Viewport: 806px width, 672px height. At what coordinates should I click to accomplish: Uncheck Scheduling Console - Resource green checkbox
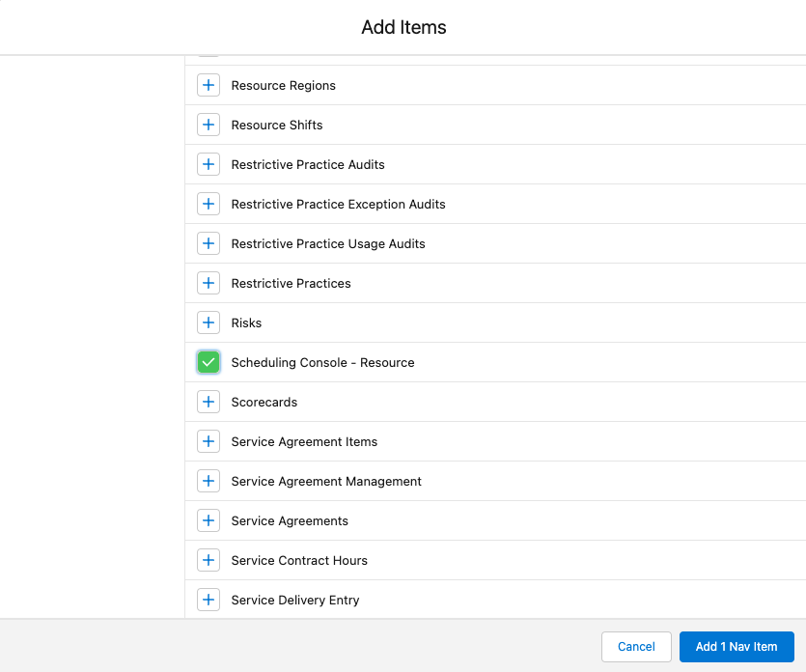point(208,362)
